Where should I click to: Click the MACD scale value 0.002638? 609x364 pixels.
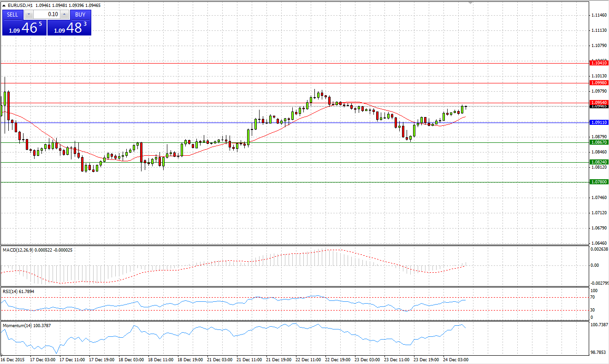point(600,249)
